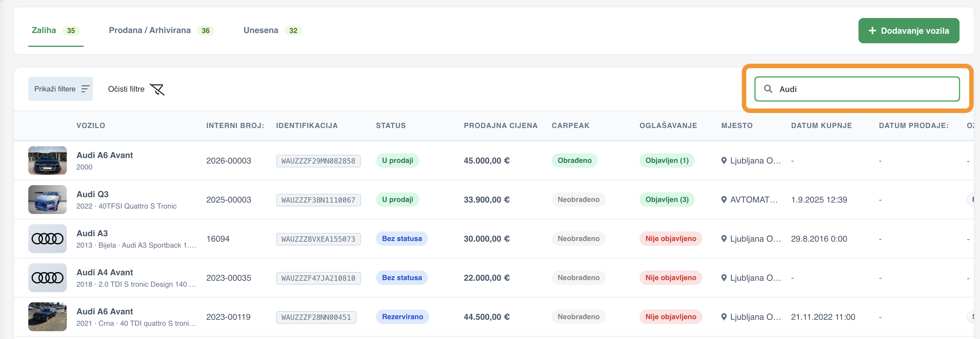Click the magnifier search icon

768,89
